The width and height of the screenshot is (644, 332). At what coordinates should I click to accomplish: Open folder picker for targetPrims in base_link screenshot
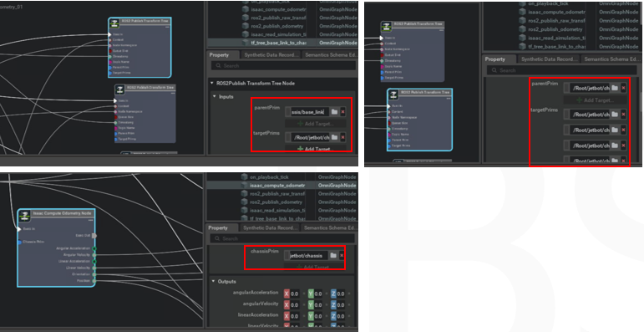334,137
